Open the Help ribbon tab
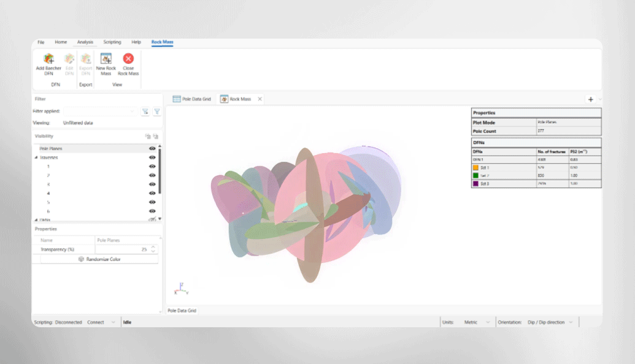Image resolution: width=635 pixels, height=364 pixels. [x=136, y=42]
